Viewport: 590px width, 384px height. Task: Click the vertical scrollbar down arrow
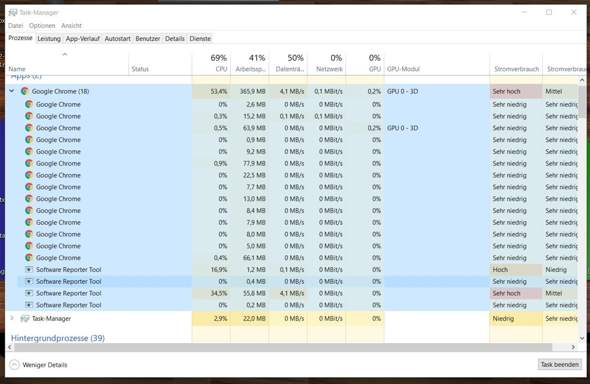pyautogui.click(x=582, y=338)
